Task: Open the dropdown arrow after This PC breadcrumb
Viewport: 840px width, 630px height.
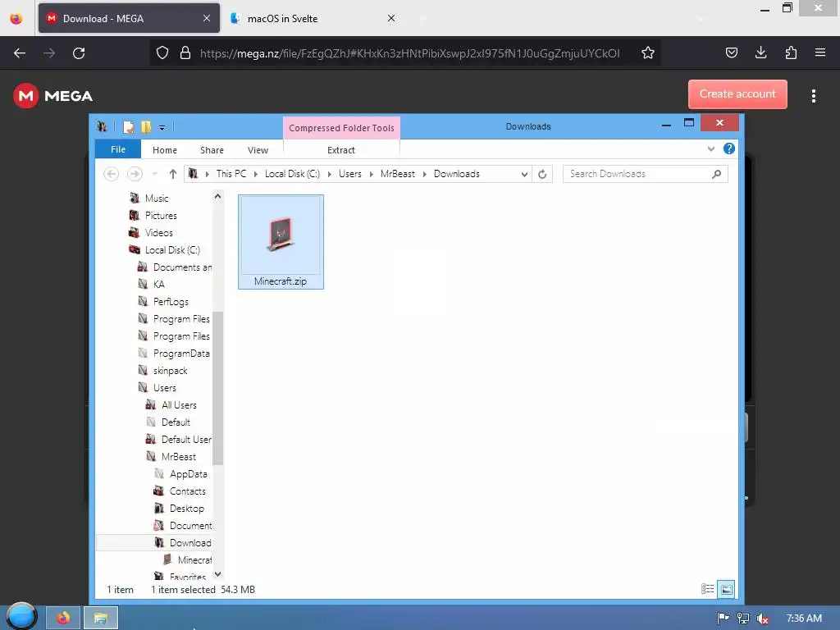Action: 256,174
